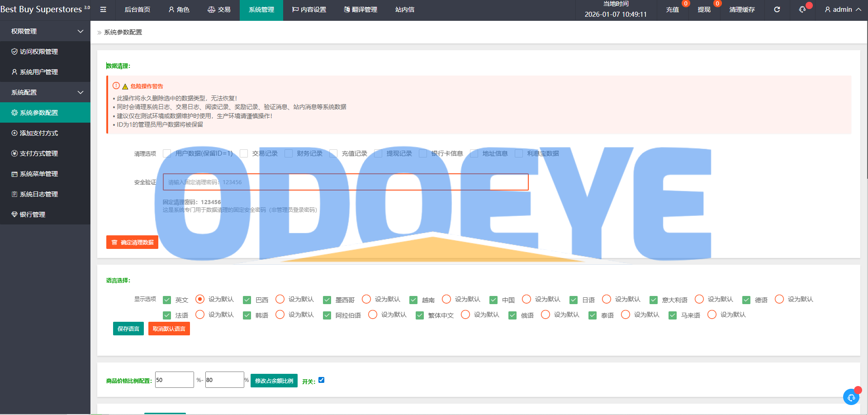Open 银行管理 in sidebar
This screenshot has height=415, width=868.
coord(33,215)
